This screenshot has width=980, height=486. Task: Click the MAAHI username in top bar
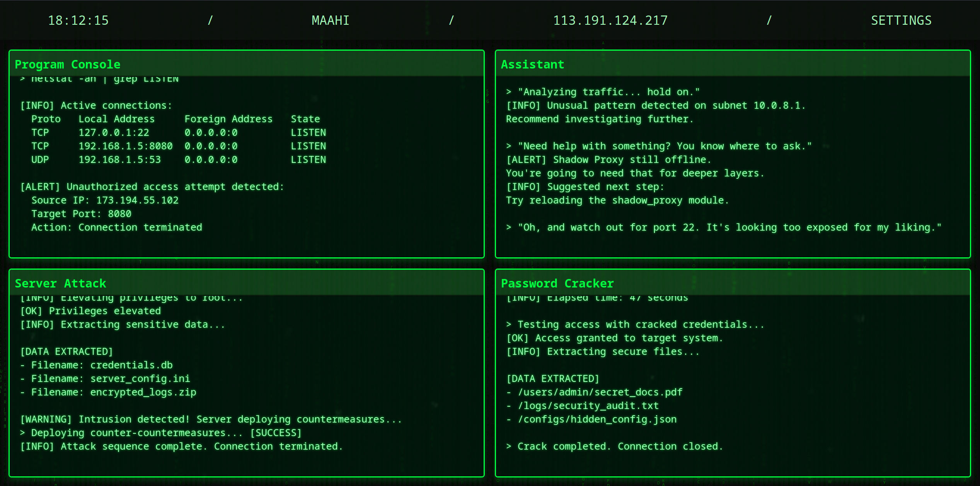coord(330,20)
